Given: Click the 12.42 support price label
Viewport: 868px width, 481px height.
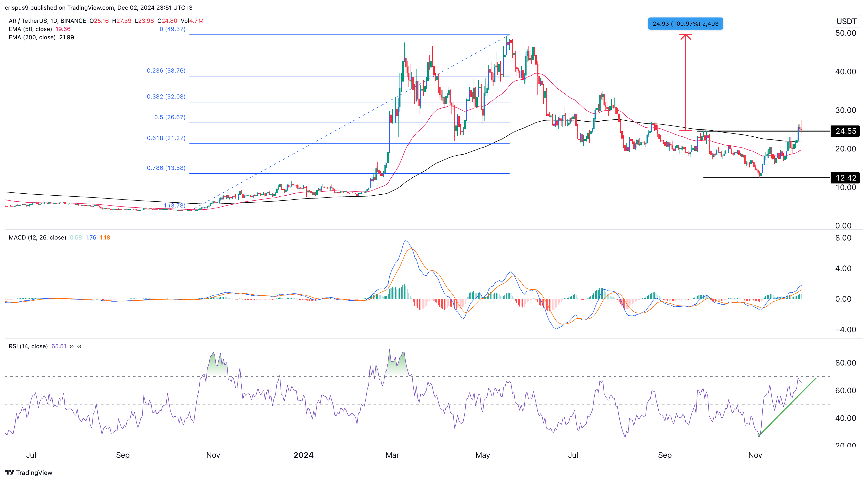Looking at the screenshot, I should [845, 178].
